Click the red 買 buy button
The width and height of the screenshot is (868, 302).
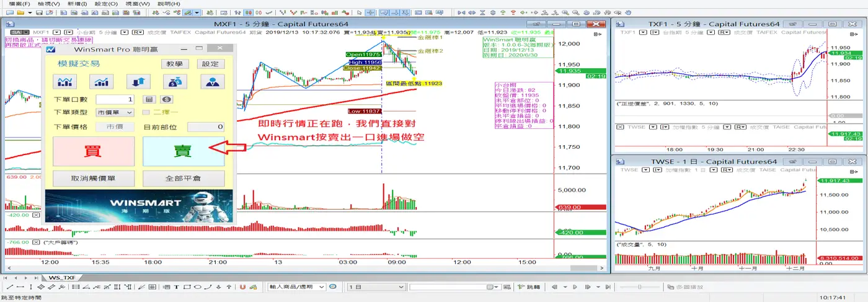point(93,151)
